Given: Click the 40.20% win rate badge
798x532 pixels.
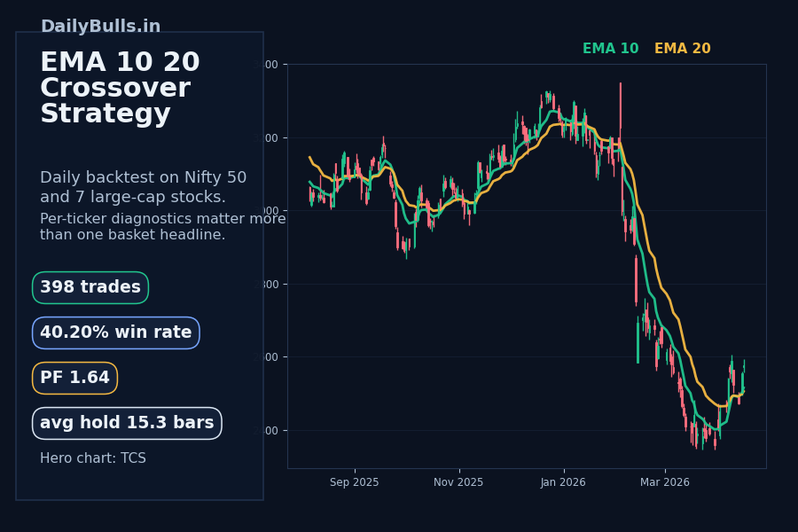Looking at the screenshot, I should 116,332.
